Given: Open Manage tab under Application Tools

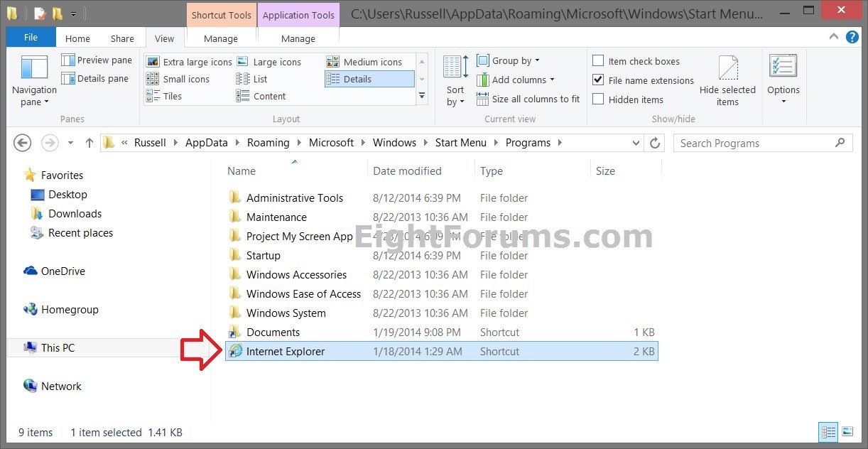Looking at the screenshot, I should pos(298,38).
